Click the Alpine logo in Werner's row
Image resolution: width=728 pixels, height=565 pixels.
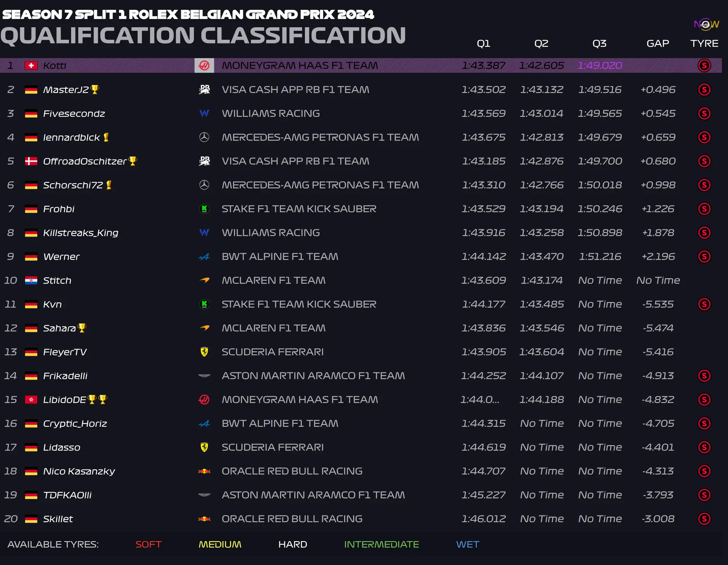[204, 257]
